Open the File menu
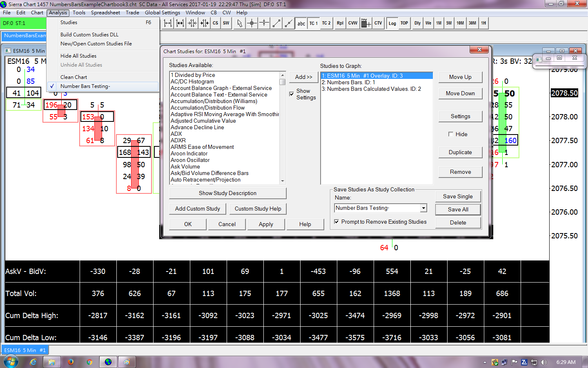Viewport: 588px width, 368px height. coord(7,13)
